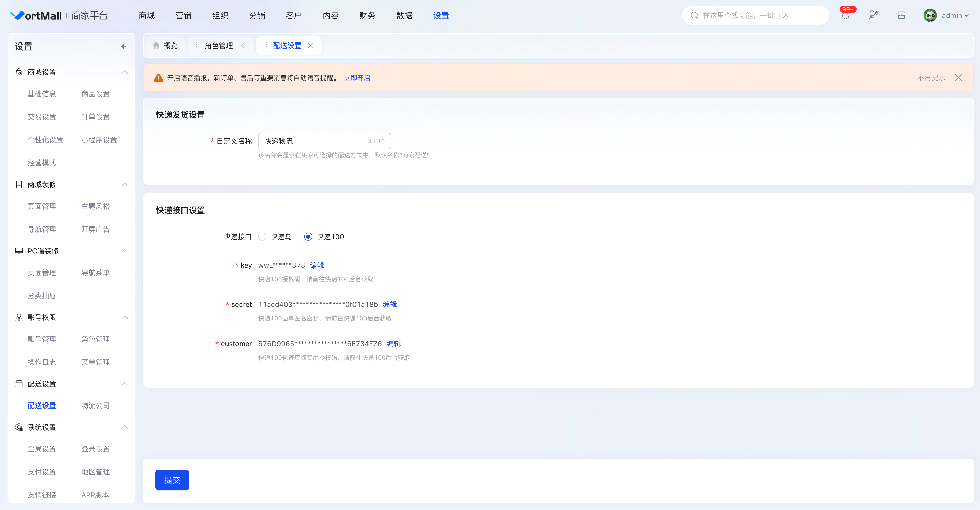Click the admin avatar picture
980x510 pixels.
[x=930, y=16]
